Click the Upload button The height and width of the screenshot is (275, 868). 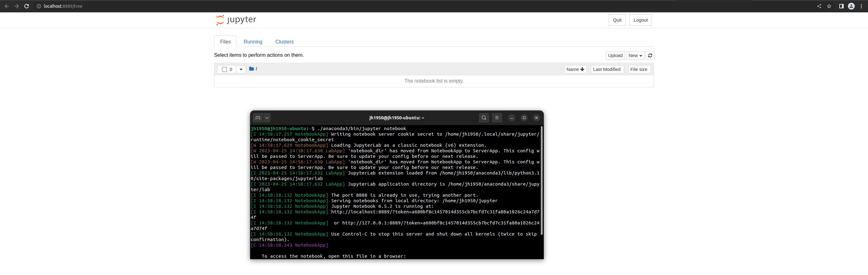[615, 55]
